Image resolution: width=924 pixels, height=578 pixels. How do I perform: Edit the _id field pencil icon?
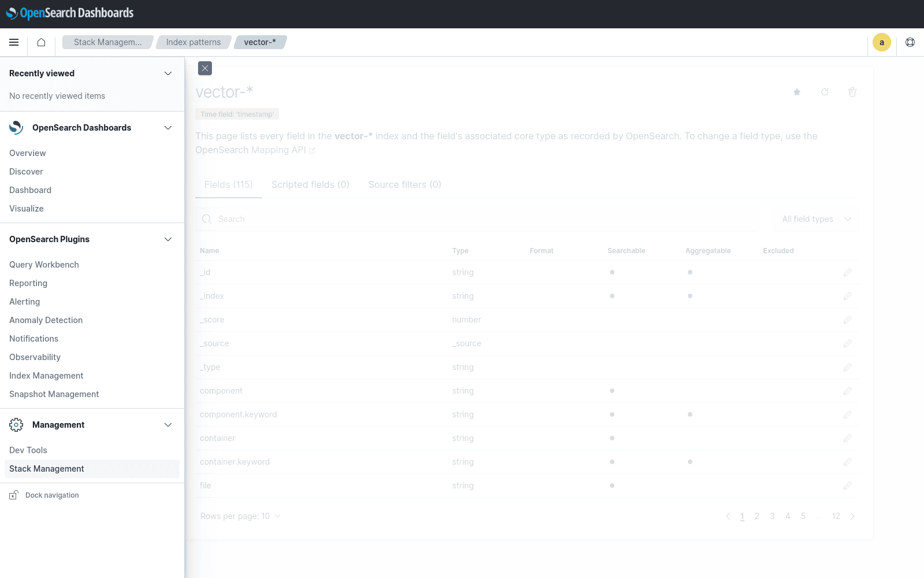tap(847, 272)
